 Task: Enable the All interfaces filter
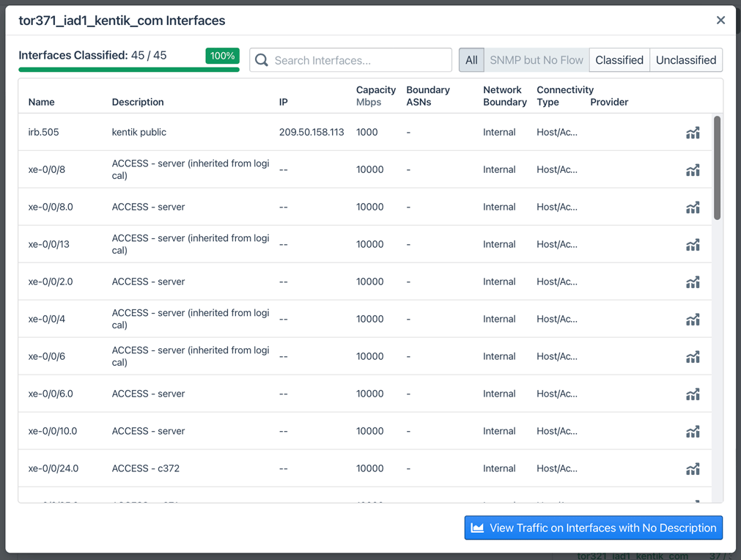tap(471, 59)
